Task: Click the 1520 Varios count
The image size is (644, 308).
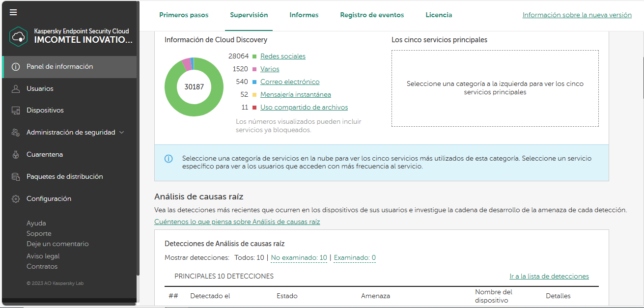Action: click(240, 69)
